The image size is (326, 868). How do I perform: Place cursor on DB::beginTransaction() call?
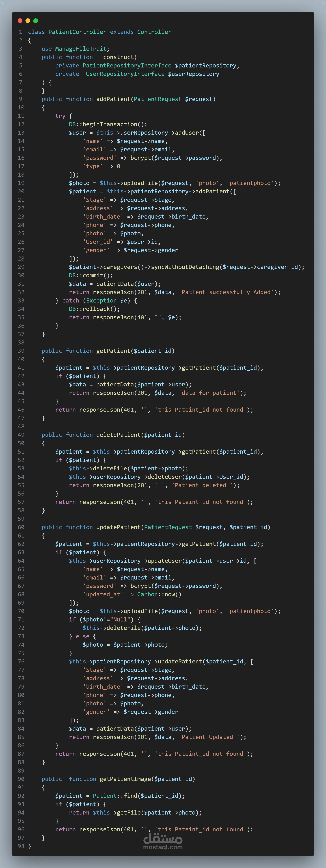pyautogui.click(x=108, y=124)
